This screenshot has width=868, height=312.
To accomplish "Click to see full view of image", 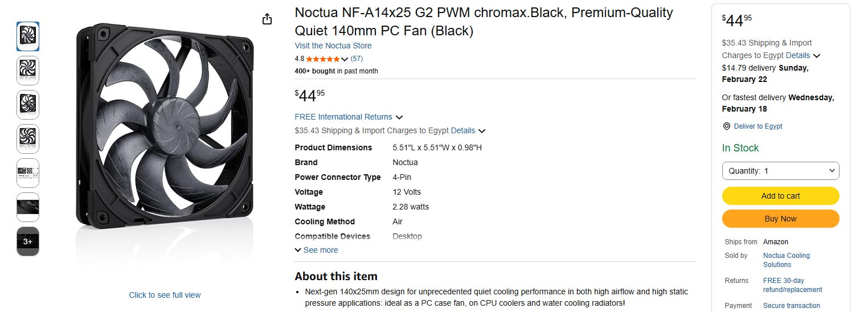I will click(165, 295).
